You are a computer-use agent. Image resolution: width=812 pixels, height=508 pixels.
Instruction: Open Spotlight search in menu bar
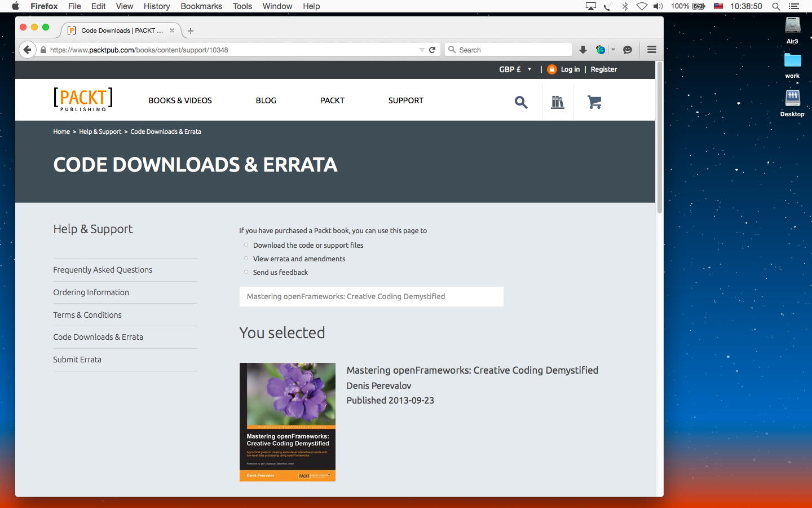coord(776,6)
